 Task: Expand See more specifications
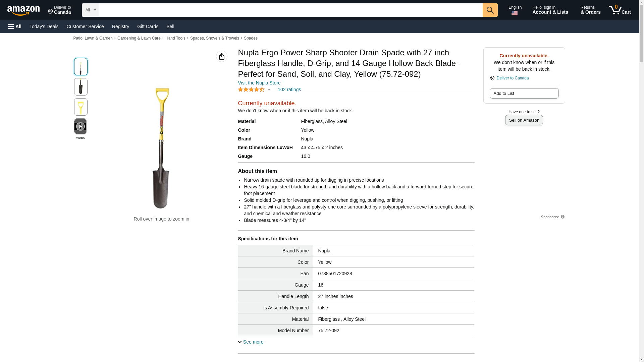251,342
